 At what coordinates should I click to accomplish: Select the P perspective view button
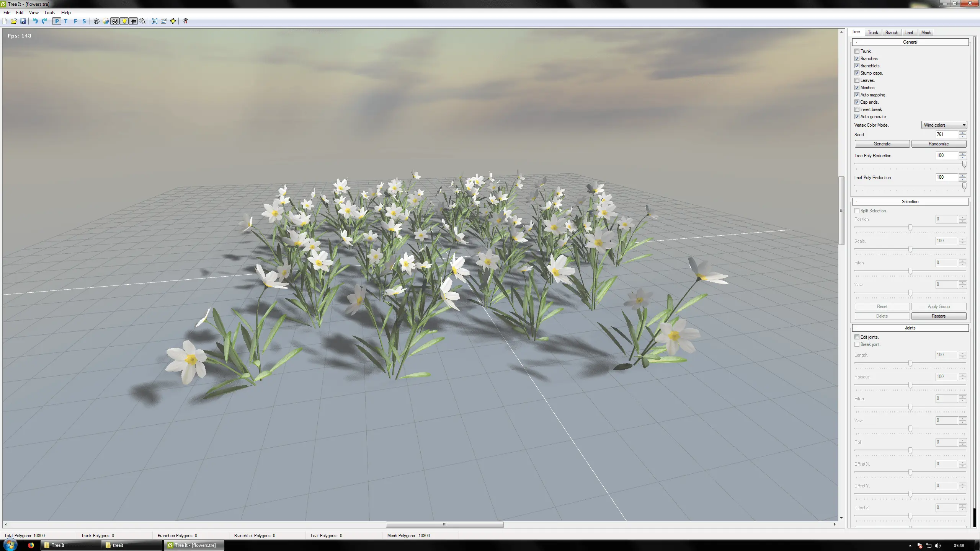click(x=57, y=21)
